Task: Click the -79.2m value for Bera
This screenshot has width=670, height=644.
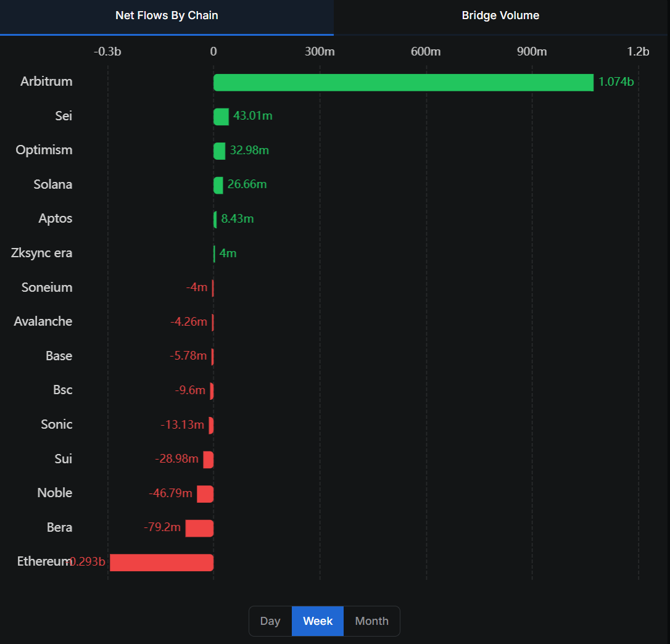Action: click(162, 527)
